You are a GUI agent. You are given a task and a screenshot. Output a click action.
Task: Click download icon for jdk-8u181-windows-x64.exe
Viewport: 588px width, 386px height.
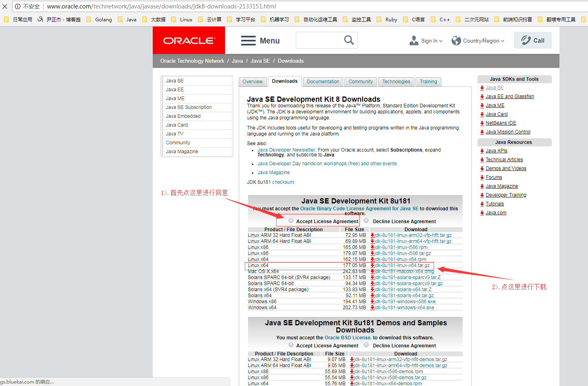click(373, 308)
